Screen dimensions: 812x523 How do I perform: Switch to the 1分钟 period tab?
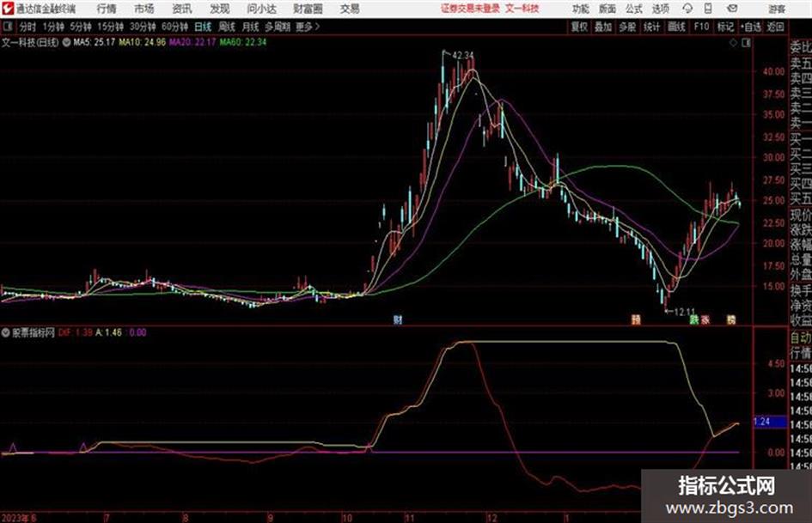tap(53, 27)
